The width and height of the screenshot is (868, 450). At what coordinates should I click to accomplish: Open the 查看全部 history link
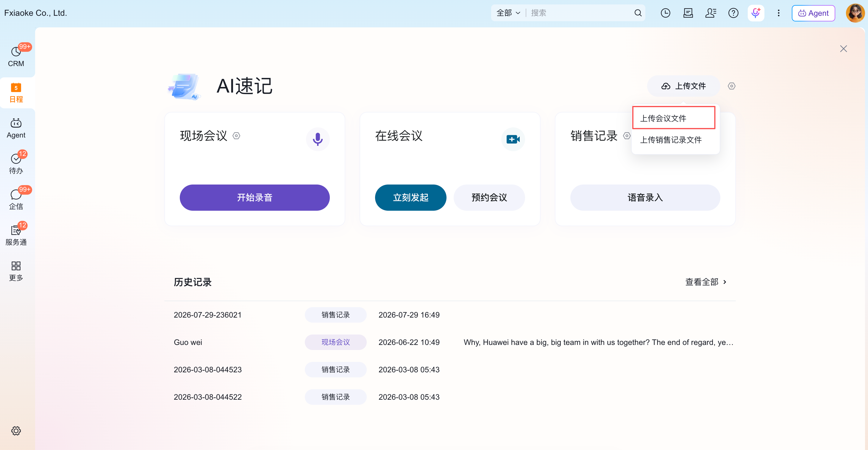[706, 282]
